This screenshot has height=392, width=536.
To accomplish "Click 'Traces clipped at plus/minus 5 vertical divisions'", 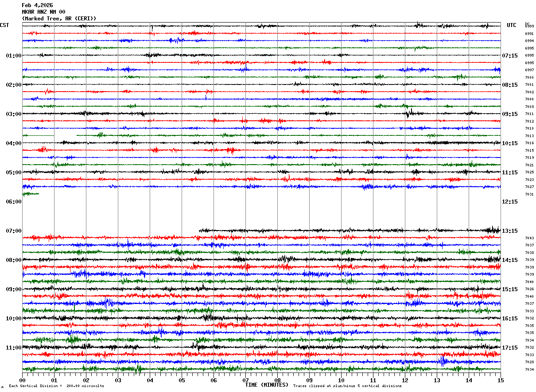I will [347, 386].
